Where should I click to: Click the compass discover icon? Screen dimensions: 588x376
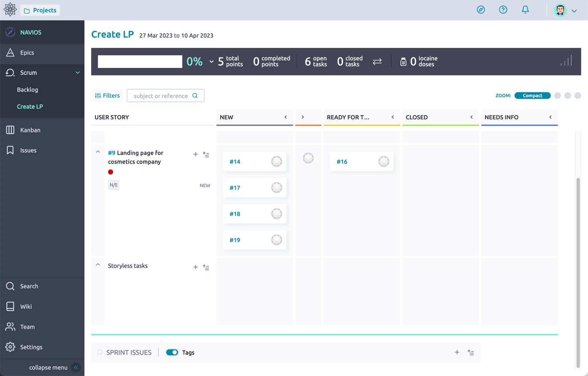click(481, 10)
